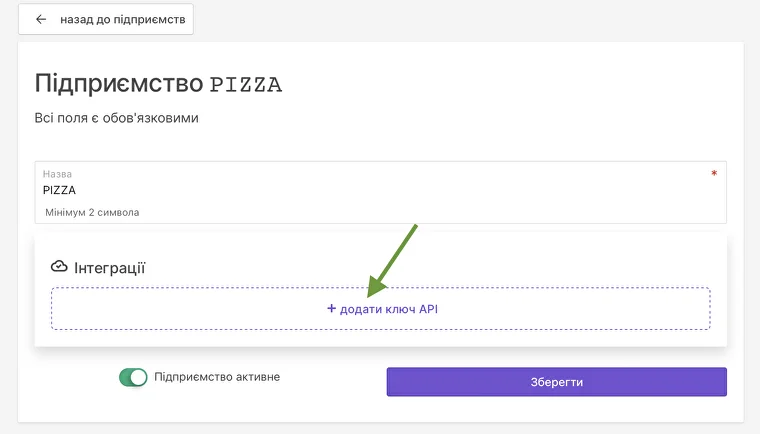Click the "додати ключ API" text
The height and width of the screenshot is (434, 760).
(389, 309)
